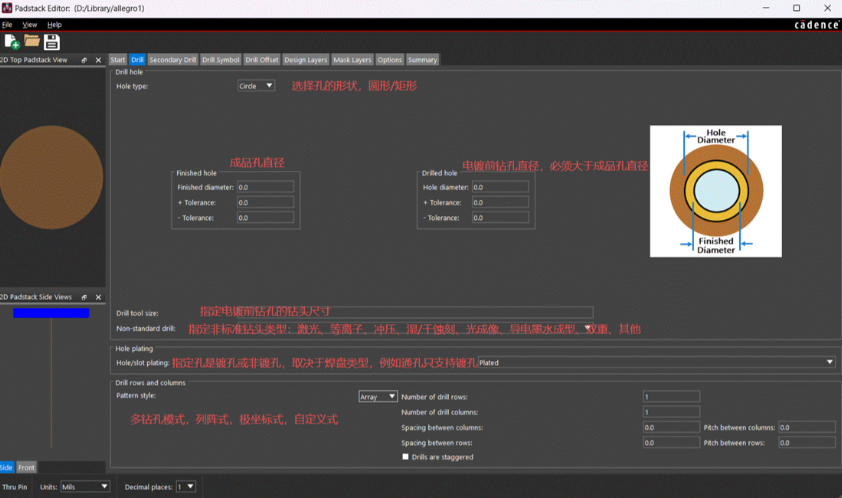Viewport: 842px width, 498px height.
Task: Expand the Hole/slot plating Plated dropdown
Action: (656, 363)
